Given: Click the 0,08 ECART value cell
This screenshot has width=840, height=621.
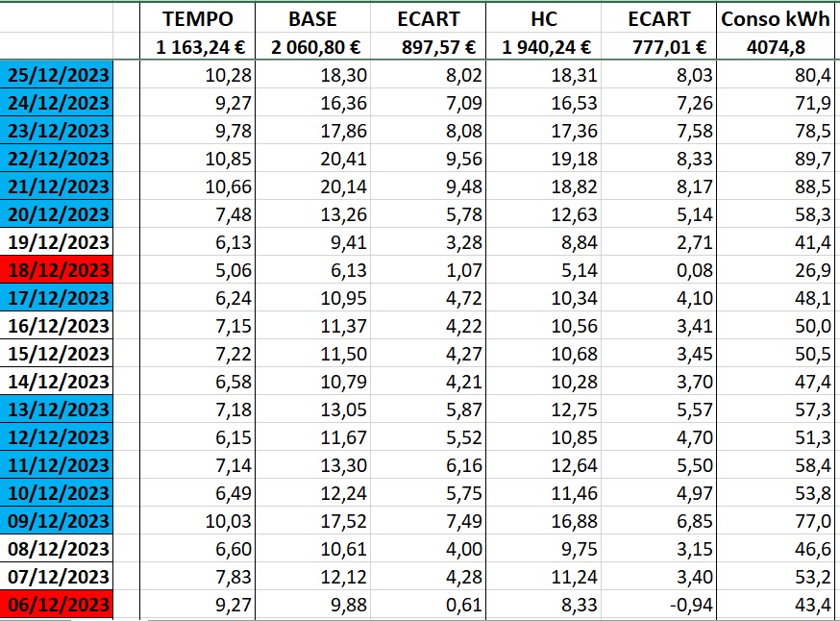Looking at the screenshot, I should pyautogui.click(x=659, y=270).
